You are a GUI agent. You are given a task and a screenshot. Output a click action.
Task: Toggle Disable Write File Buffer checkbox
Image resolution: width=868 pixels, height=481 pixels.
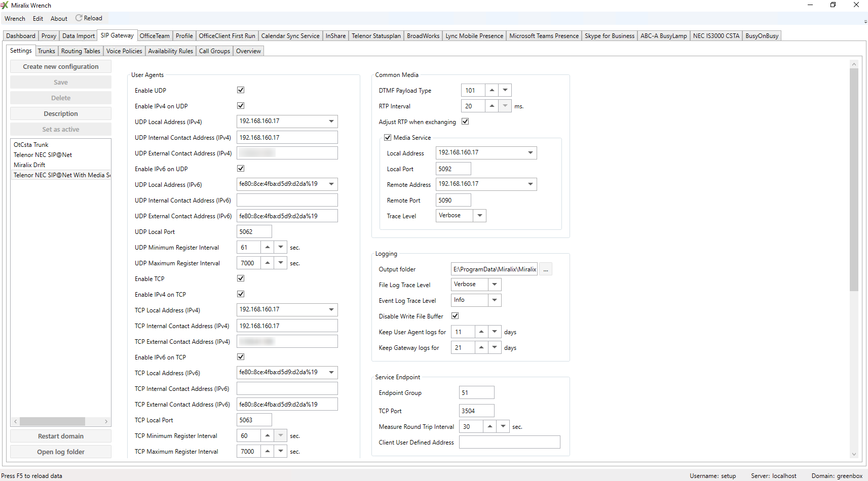point(455,316)
